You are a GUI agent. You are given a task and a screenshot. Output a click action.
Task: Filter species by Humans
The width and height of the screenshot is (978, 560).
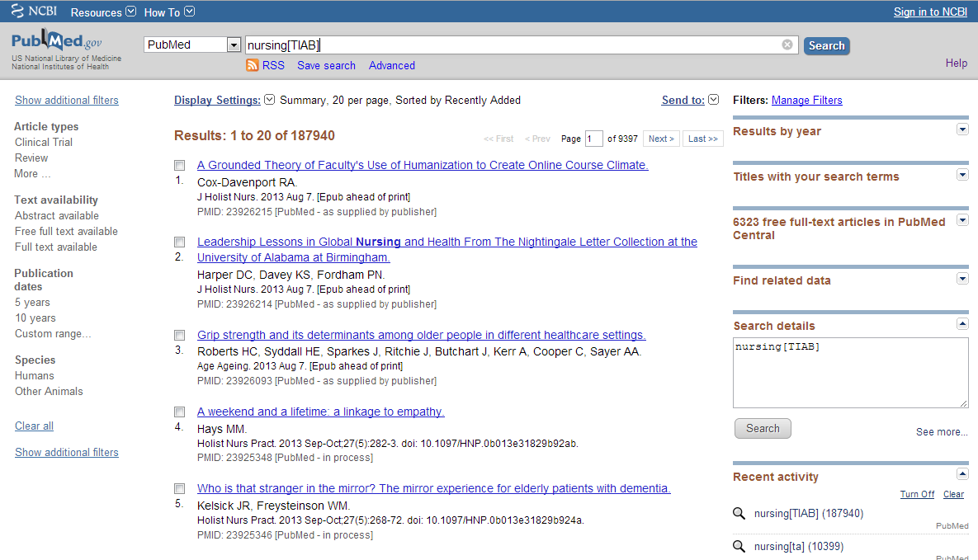(35, 375)
